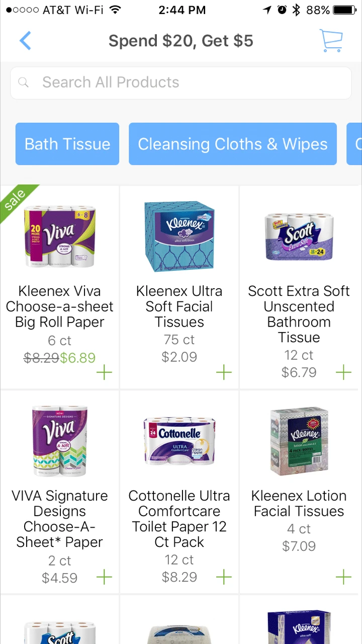The image size is (362, 644).
Task: Tap the Cottonelle Ultra Comfortcare title
Action: tap(179, 519)
